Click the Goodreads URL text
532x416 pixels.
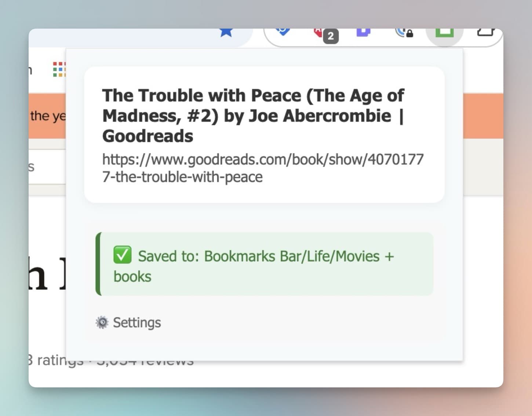pyautogui.click(x=262, y=168)
